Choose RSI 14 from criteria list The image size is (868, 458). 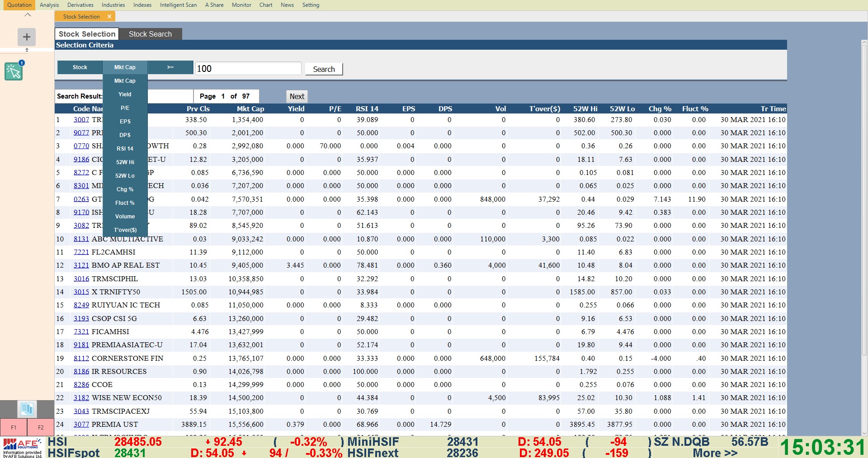tap(125, 149)
